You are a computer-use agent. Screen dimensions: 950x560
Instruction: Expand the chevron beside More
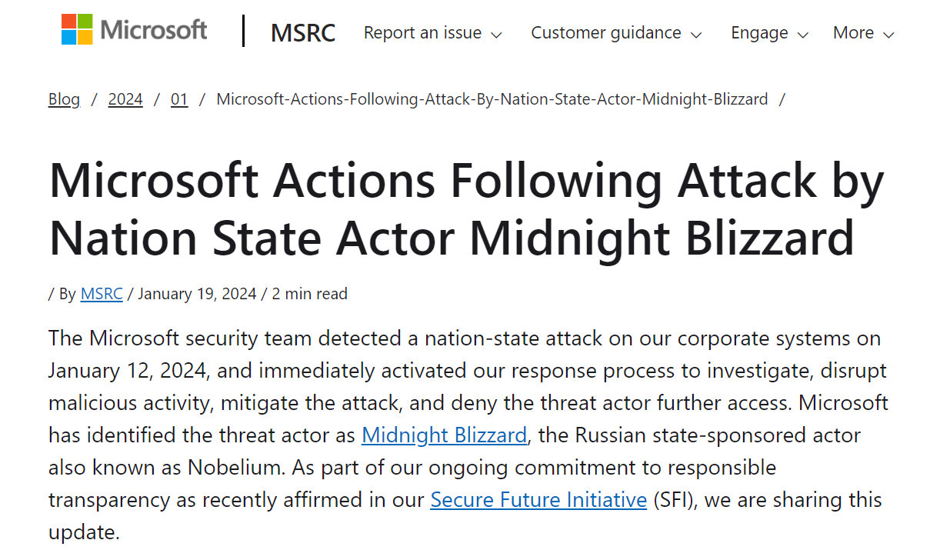click(x=888, y=35)
